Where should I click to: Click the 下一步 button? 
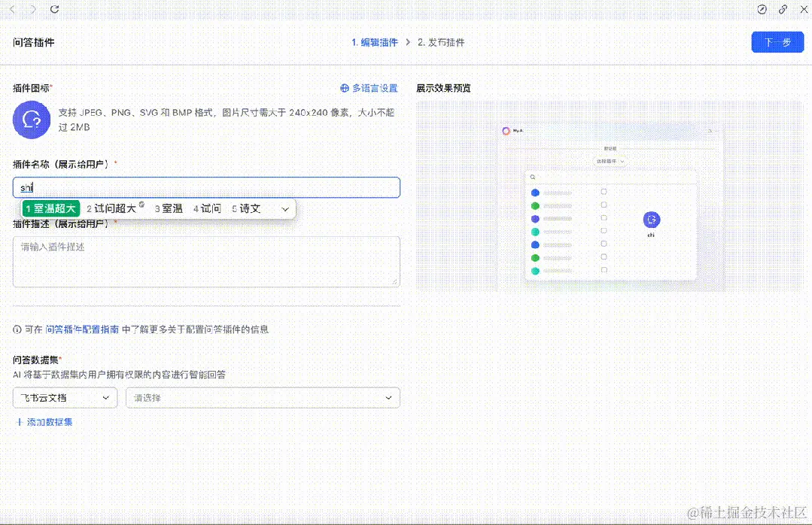point(777,42)
